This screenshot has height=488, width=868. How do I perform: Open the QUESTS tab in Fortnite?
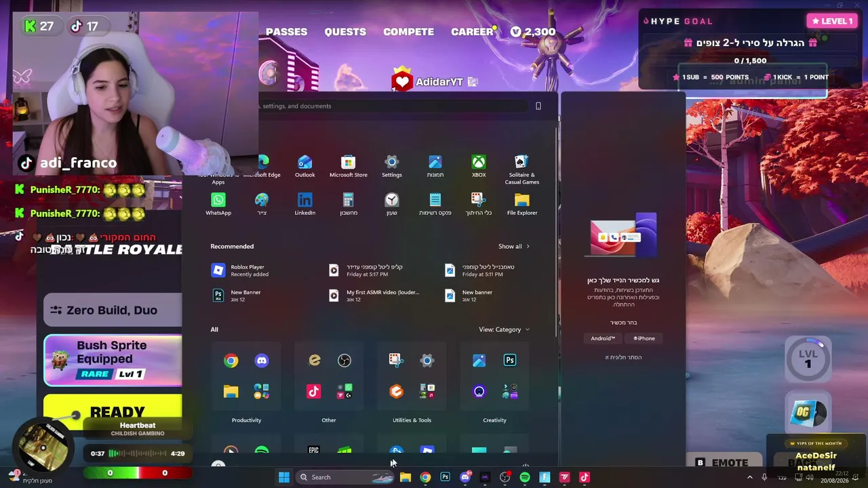[345, 32]
